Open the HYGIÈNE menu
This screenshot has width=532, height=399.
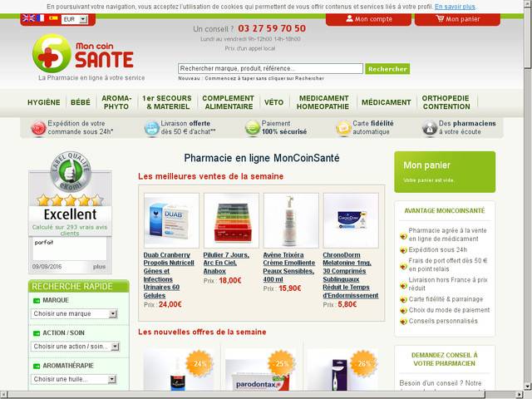tap(44, 102)
